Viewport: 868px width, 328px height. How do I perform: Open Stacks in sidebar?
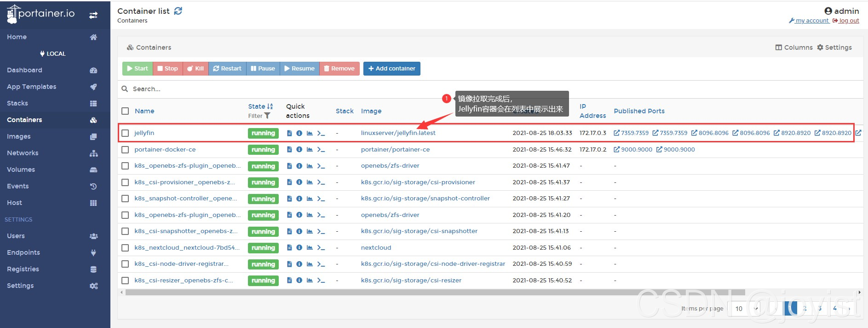(55, 103)
